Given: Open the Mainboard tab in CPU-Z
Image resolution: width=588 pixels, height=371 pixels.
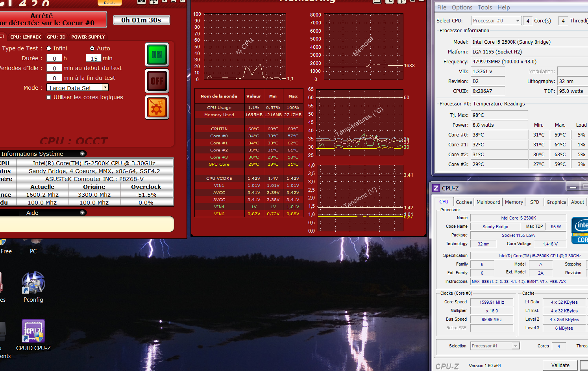Looking at the screenshot, I should pos(488,202).
